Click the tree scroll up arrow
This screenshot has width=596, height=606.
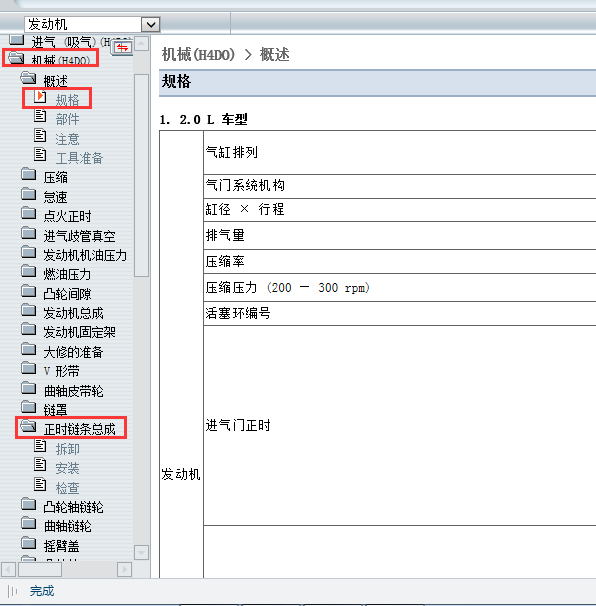click(141, 43)
